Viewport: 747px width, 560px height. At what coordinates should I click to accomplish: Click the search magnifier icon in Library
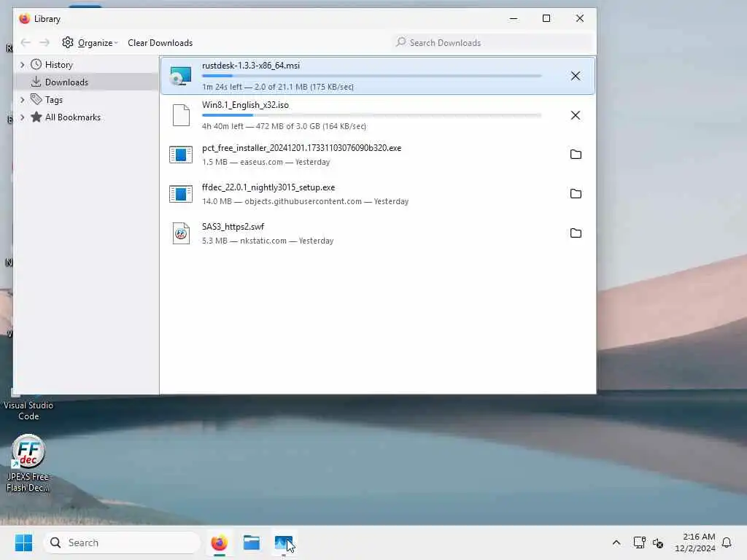pyautogui.click(x=401, y=42)
